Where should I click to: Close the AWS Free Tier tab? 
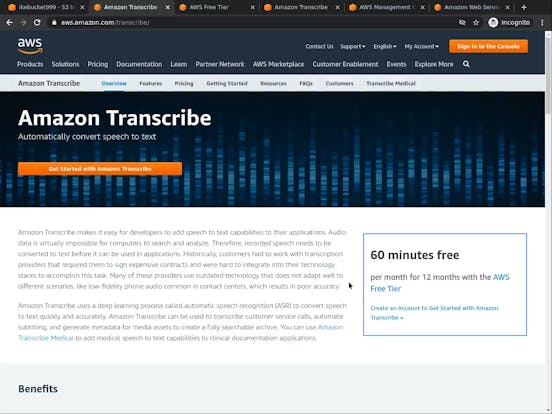tap(252, 7)
